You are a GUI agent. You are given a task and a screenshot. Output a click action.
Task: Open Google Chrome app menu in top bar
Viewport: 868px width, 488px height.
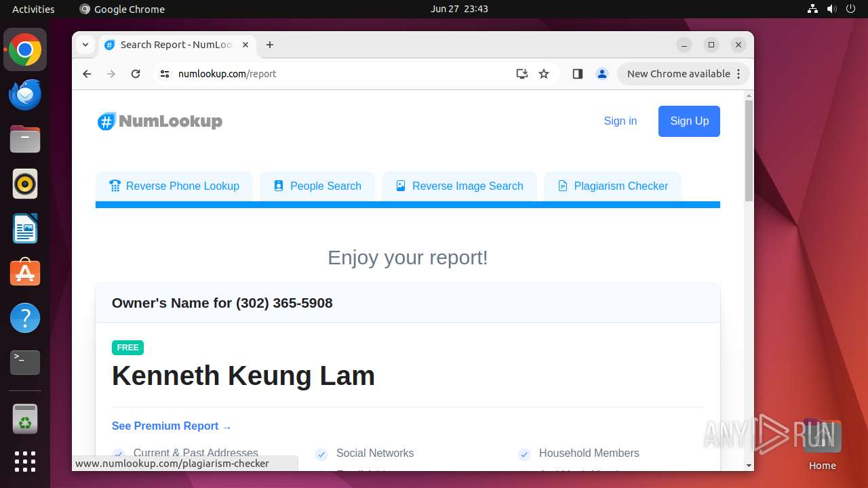(x=122, y=9)
